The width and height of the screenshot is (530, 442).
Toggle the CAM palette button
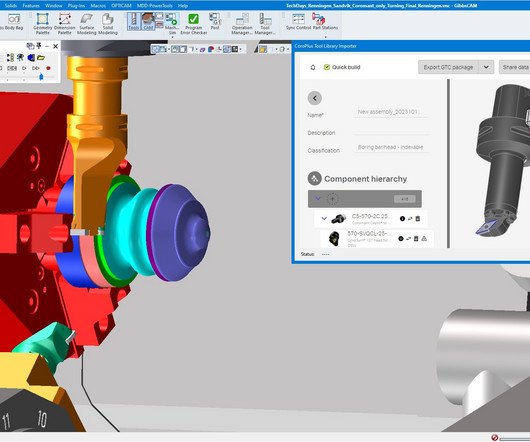coord(148,21)
